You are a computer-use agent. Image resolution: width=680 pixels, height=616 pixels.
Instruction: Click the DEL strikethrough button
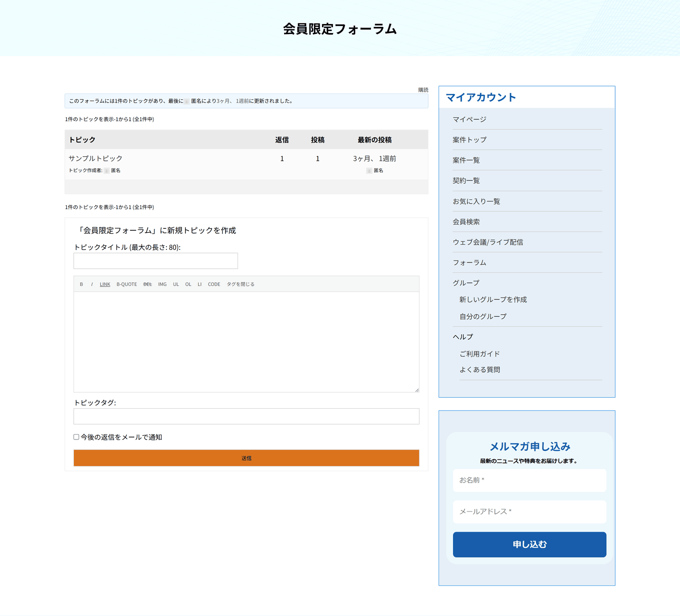pyautogui.click(x=147, y=284)
